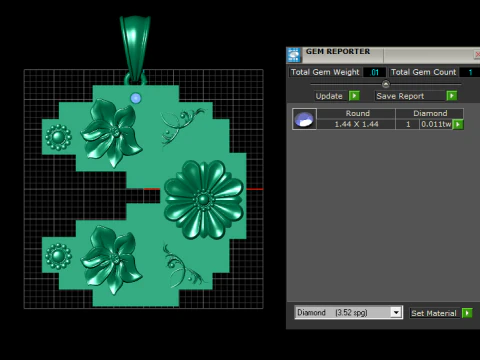Click the Save Report button

click(x=410, y=96)
